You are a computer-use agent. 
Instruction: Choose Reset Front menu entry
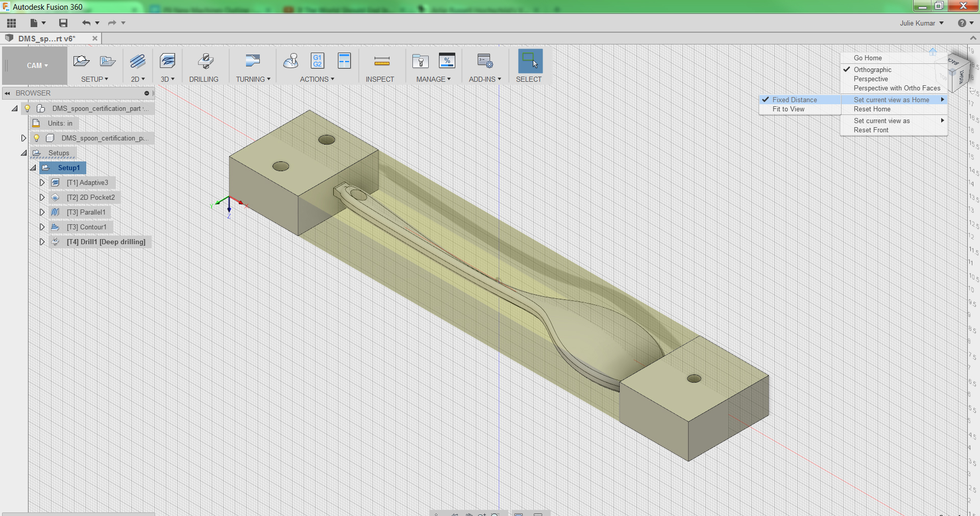pos(871,130)
